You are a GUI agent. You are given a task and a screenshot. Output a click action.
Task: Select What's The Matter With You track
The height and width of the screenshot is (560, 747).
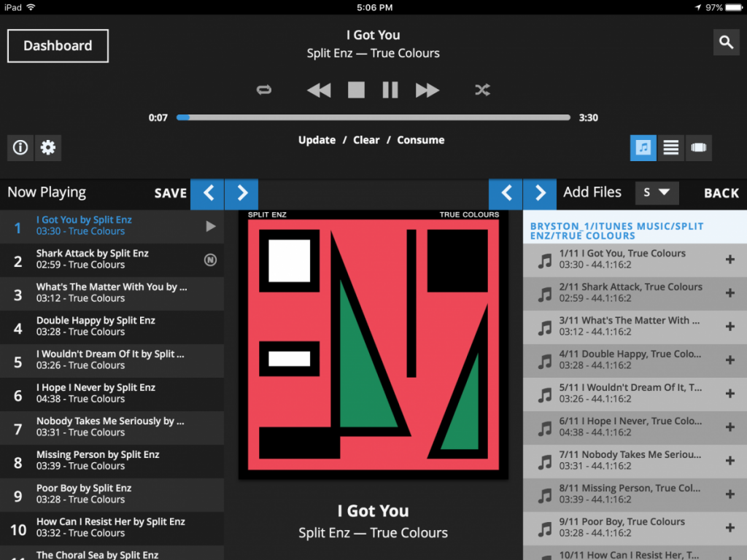pyautogui.click(x=112, y=294)
